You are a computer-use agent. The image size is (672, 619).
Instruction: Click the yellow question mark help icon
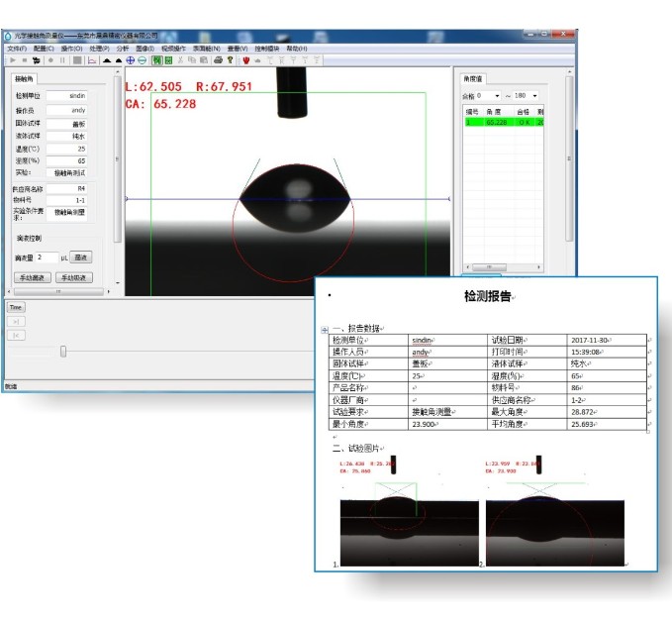coord(230,60)
